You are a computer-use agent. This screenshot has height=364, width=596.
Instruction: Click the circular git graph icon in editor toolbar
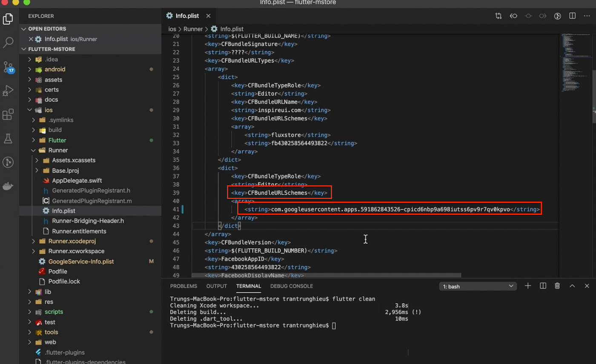click(558, 16)
